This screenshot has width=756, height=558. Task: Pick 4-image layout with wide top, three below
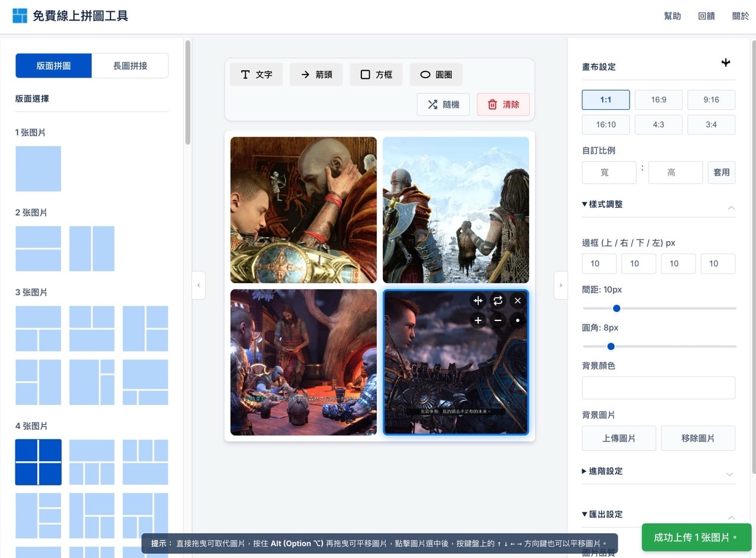click(92, 462)
